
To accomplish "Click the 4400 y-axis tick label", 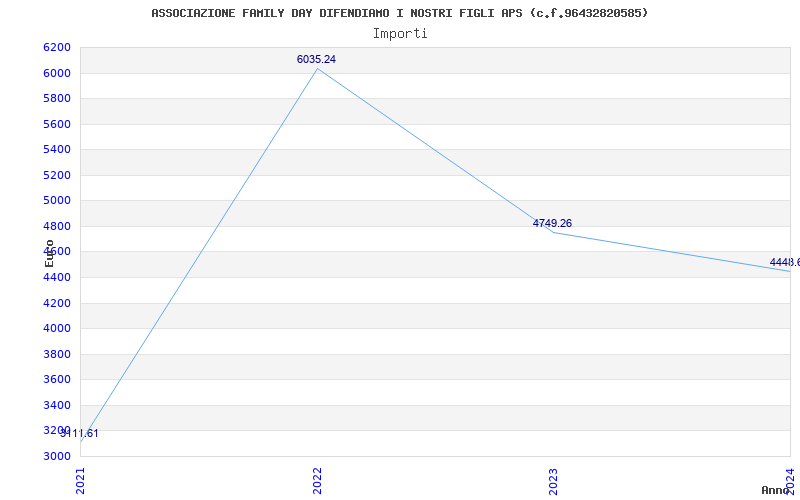I will pyautogui.click(x=57, y=277).
